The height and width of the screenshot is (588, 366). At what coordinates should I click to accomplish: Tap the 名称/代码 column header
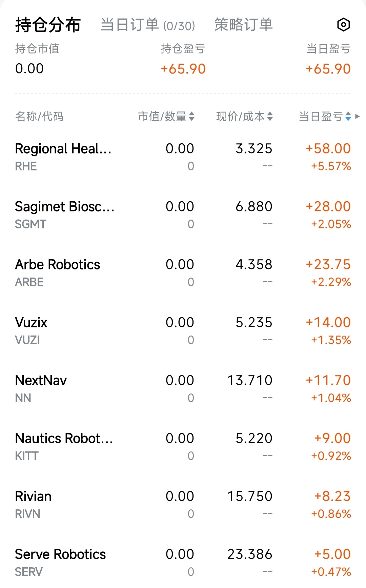click(x=39, y=117)
